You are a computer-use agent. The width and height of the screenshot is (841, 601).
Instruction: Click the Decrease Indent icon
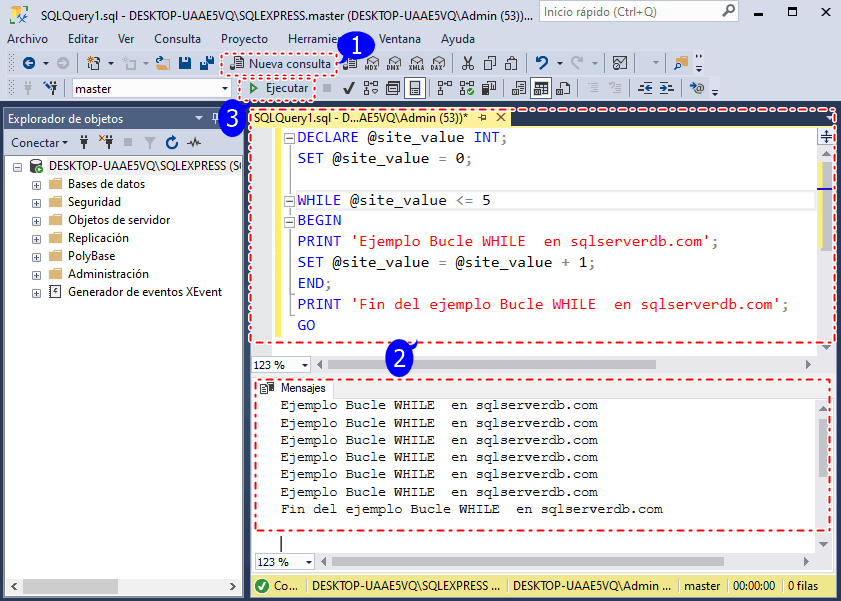click(645, 88)
